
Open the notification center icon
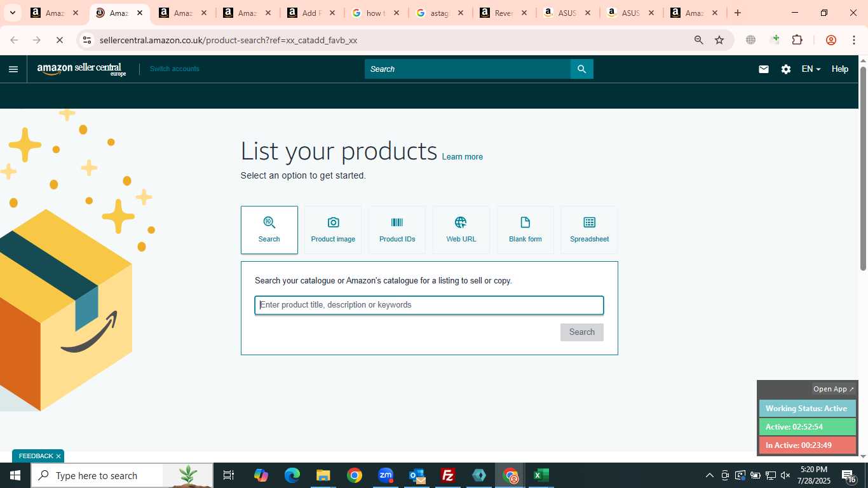coord(848,475)
